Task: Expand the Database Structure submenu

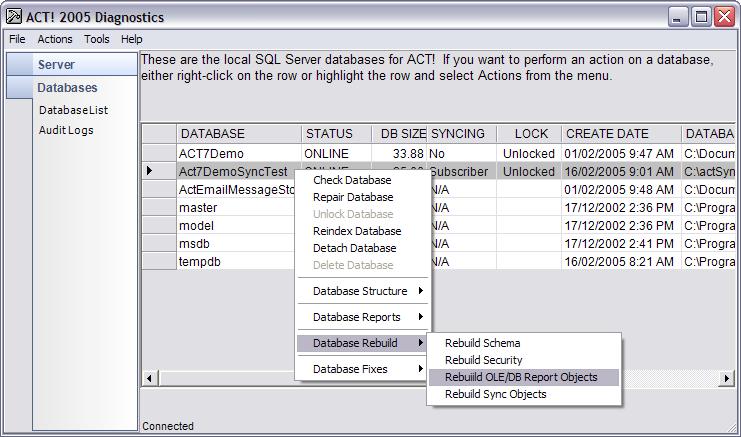Action: pos(363,291)
